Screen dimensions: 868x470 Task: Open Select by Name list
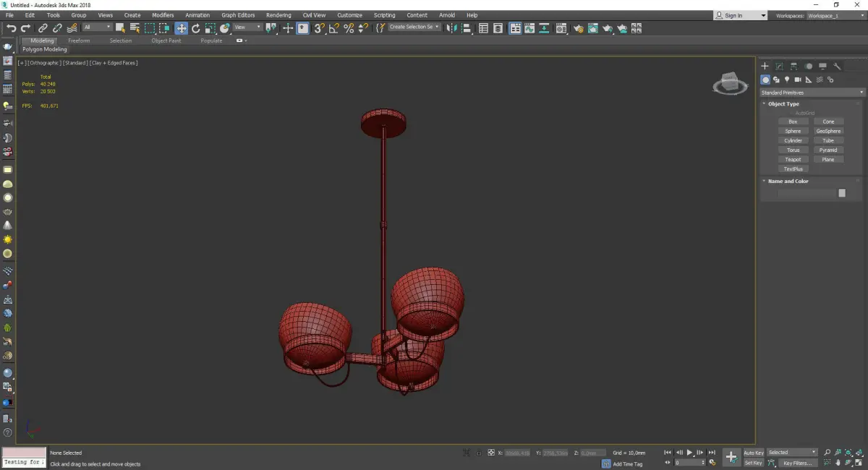[135, 28]
